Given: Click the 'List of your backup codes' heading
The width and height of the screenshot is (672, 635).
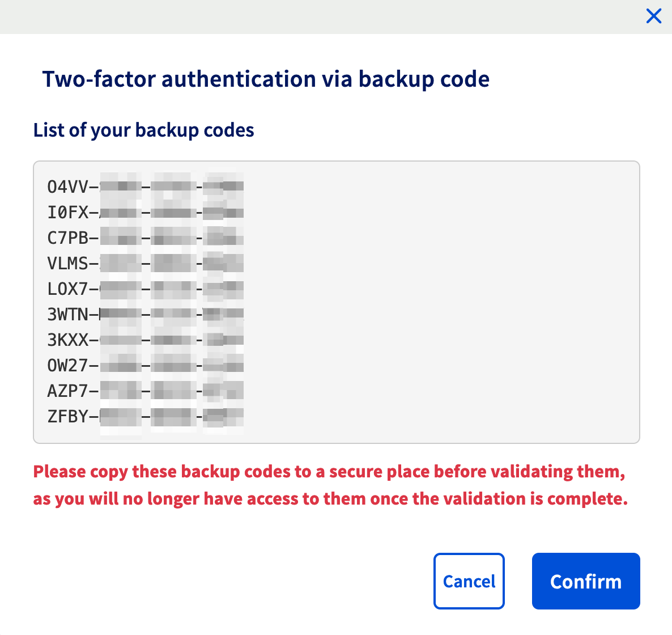Looking at the screenshot, I should point(144,130).
